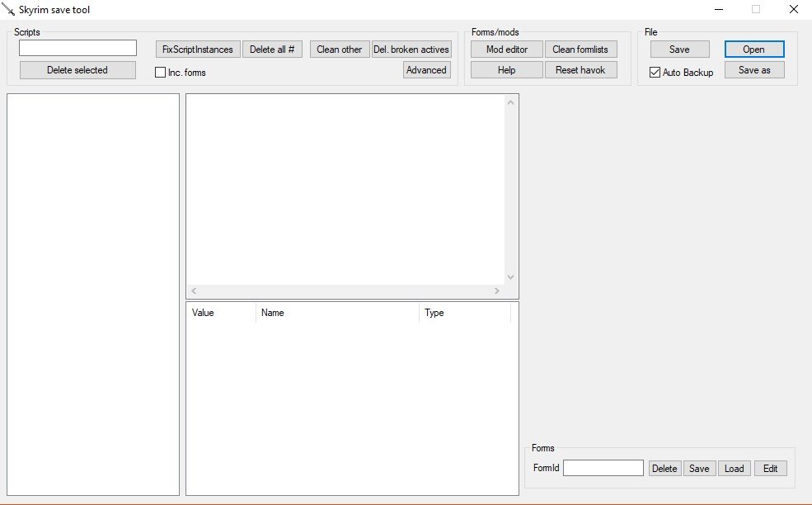Click the Skyrim save tool sword icon
Viewport: 812px width, 505px height.
(x=8, y=9)
